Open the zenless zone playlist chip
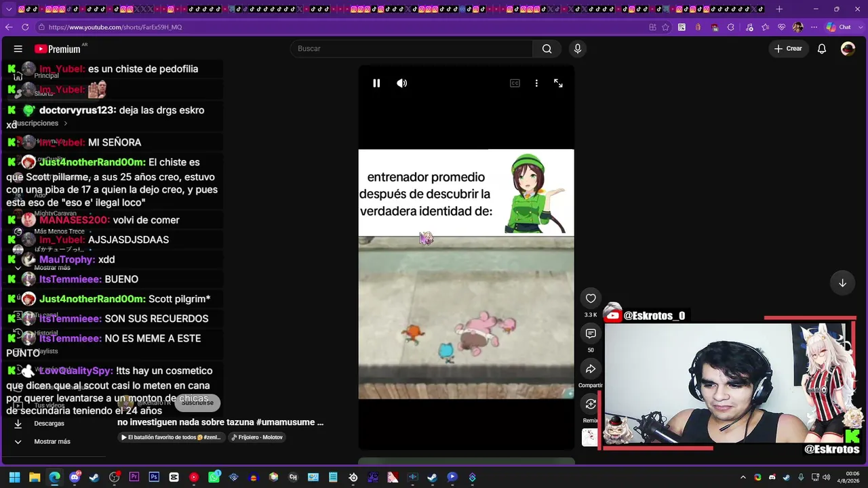 (x=171, y=437)
